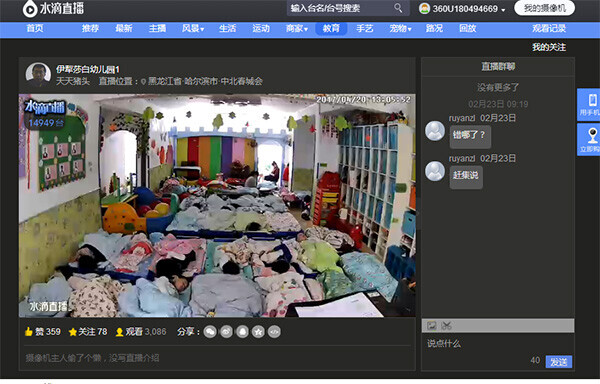The height and width of the screenshot is (384, 600).
Task: Switch to the 教育 tab
Action: [x=331, y=28]
